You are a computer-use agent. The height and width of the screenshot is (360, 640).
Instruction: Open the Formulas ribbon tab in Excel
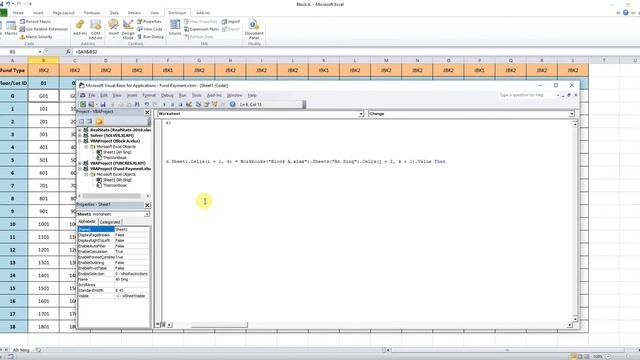[x=92, y=13]
